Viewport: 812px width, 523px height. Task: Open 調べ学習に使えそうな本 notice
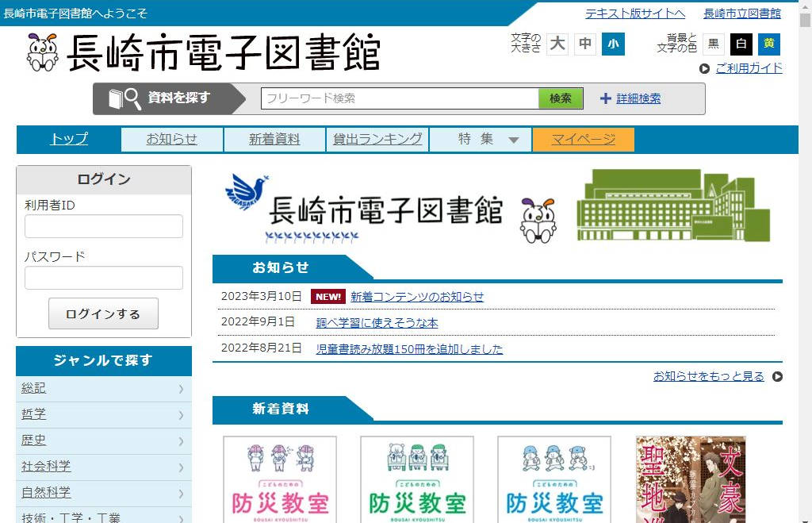pos(377,322)
